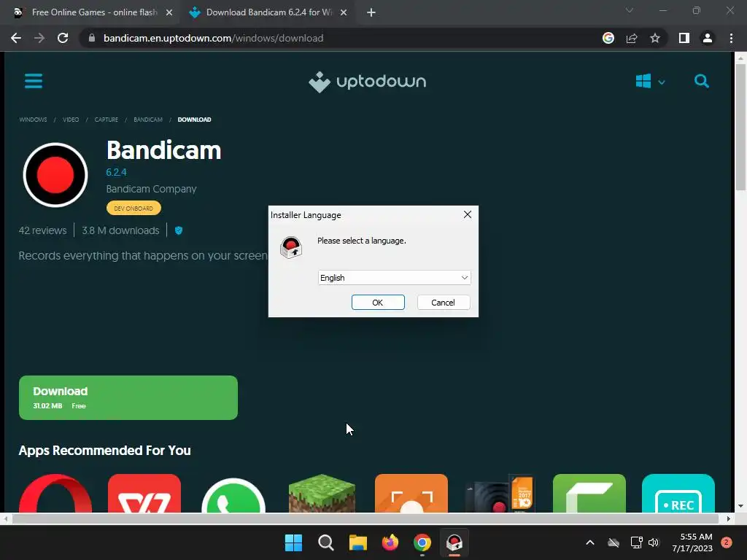Open notifications badge showing 2
This screenshot has width=747, height=560.
727,542
